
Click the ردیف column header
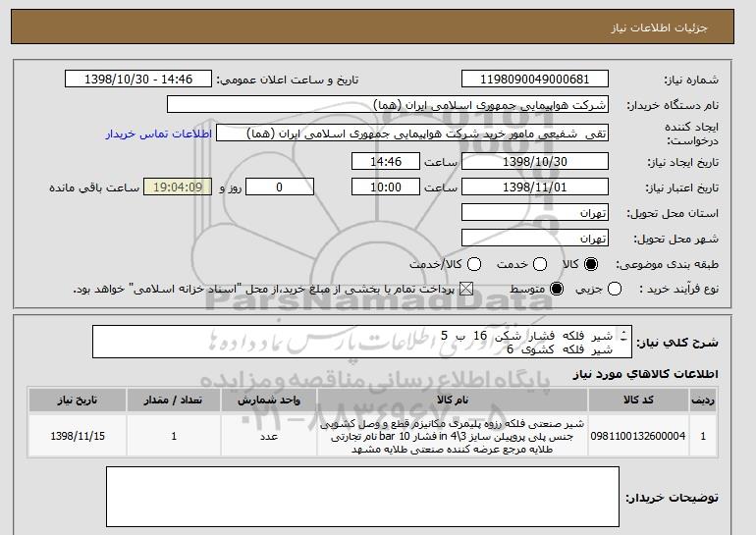tap(703, 401)
